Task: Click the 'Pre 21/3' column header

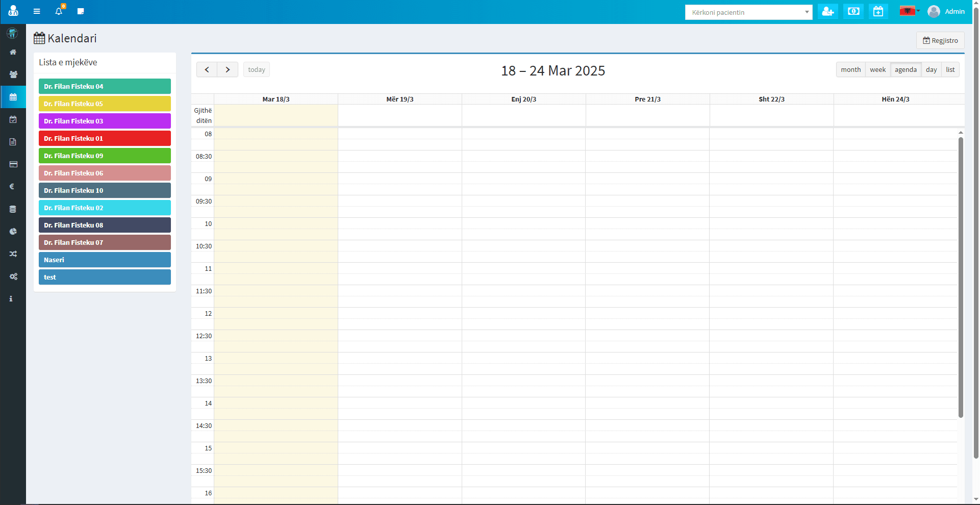Action: click(648, 99)
